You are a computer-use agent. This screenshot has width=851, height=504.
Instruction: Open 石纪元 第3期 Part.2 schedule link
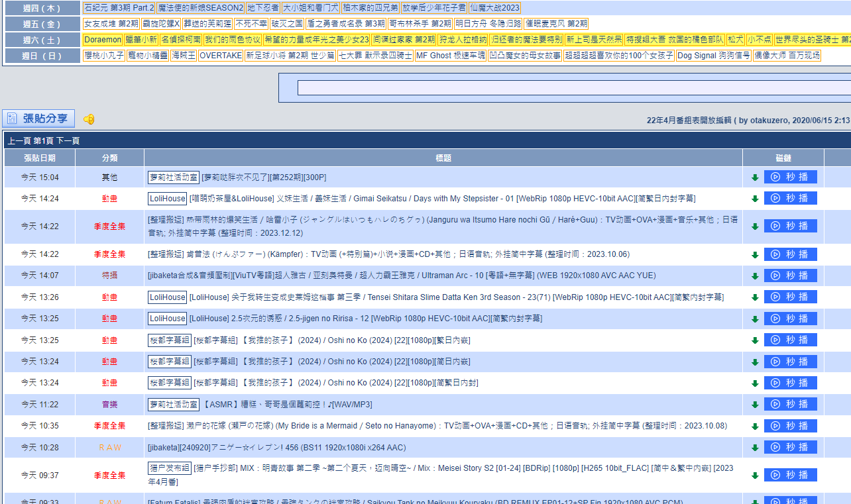click(x=119, y=8)
